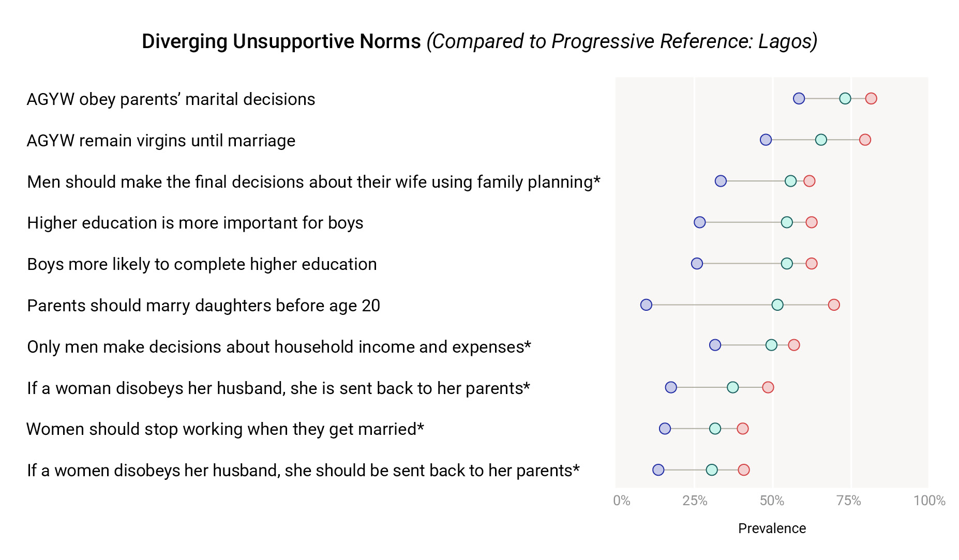Click the italic Lagos reference subtitle text
Image resolution: width=959 pixels, height=560 pixels.
[x=622, y=41]
